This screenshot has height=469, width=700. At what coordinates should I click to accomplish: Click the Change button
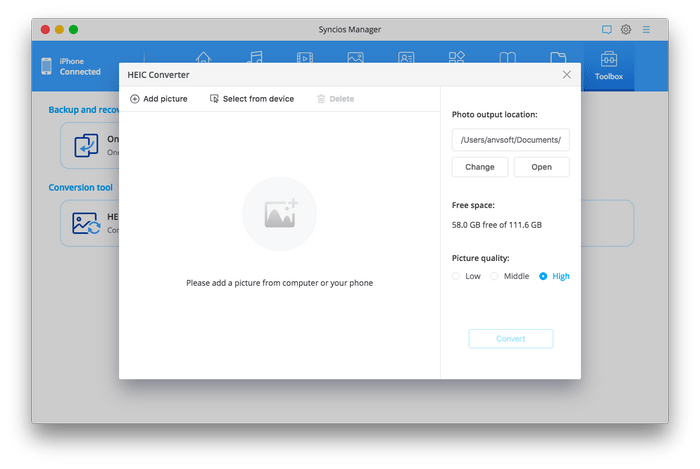click(x=480, y=167)
